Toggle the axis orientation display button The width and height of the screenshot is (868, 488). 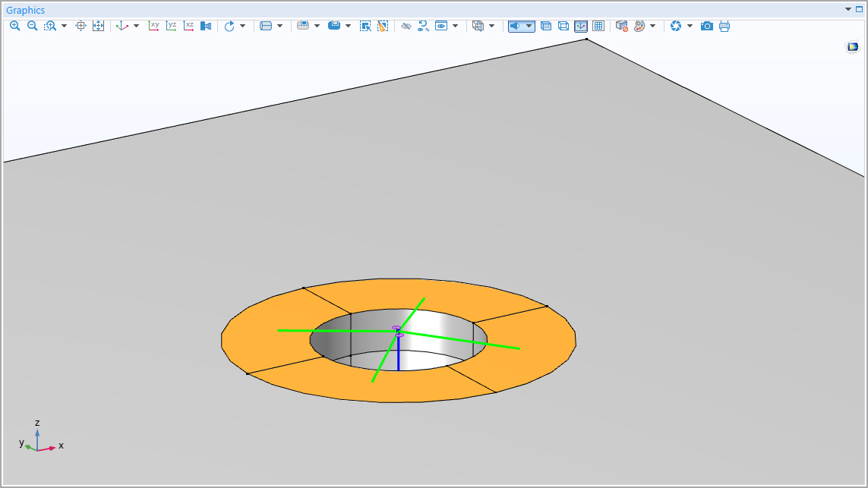[581, 26]
